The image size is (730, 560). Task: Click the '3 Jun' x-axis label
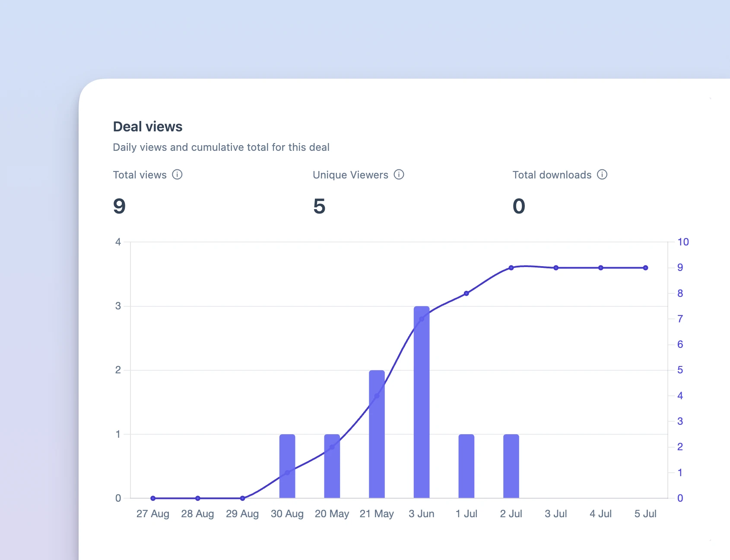click(422, 514)
